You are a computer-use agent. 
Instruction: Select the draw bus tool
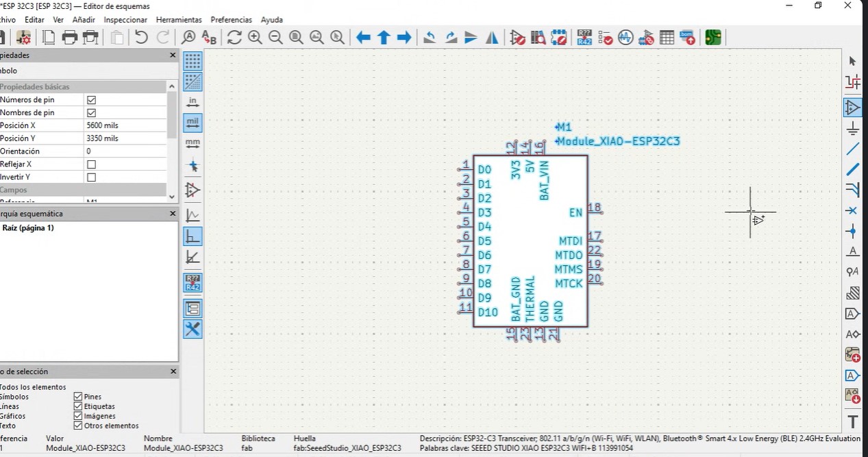pyautogui.click(x=853, y=169)
